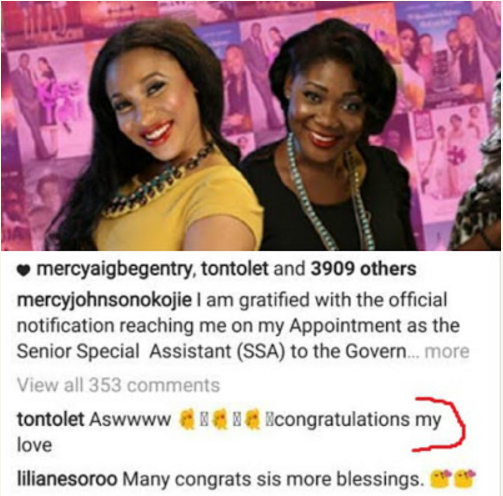
Task: Click the heart likes icon
Action: tap(24, 271)
